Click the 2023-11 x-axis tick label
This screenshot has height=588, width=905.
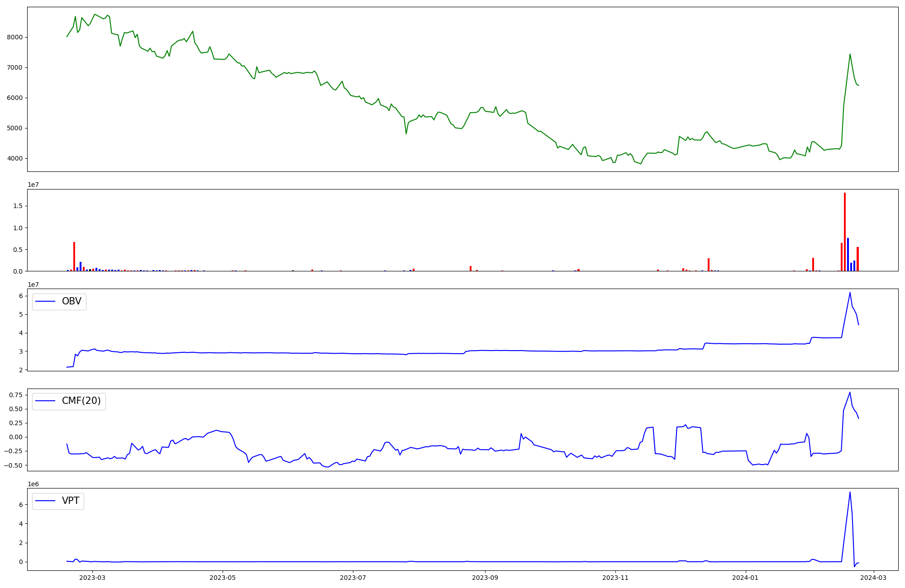point(615,578)
